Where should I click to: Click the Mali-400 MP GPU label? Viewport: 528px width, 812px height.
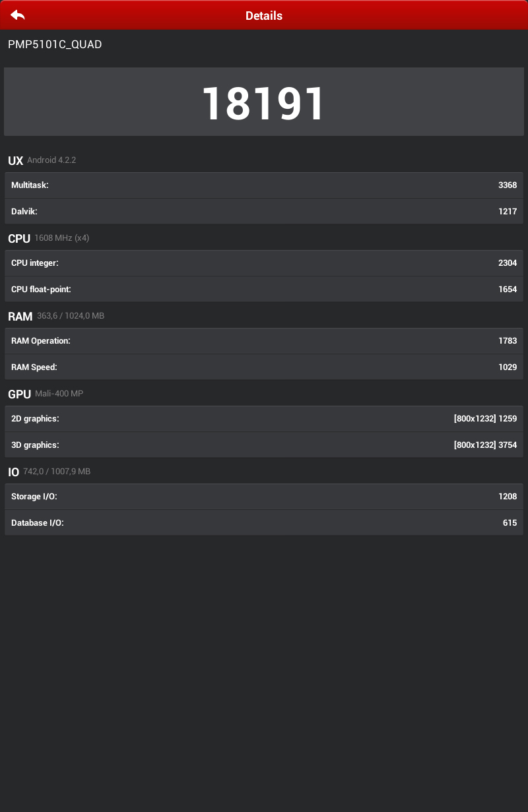pos(59,394)
